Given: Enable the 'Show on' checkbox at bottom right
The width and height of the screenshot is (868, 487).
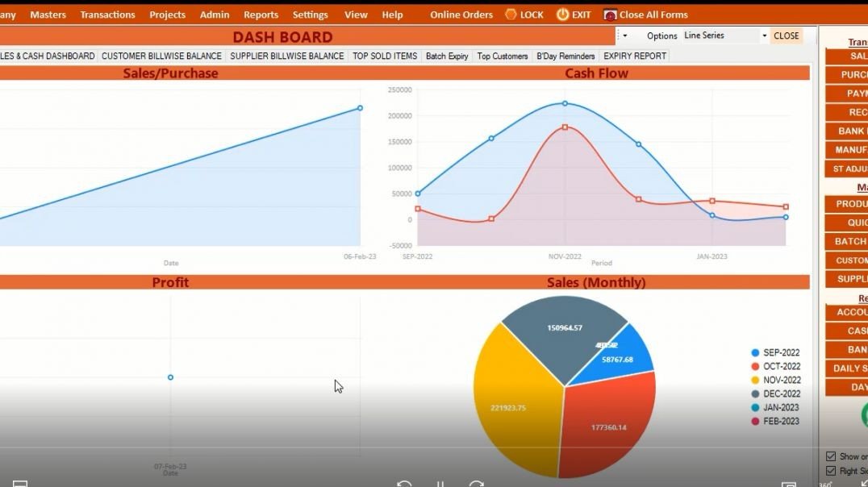Looking at the screenshot, I should coord(833,456).
